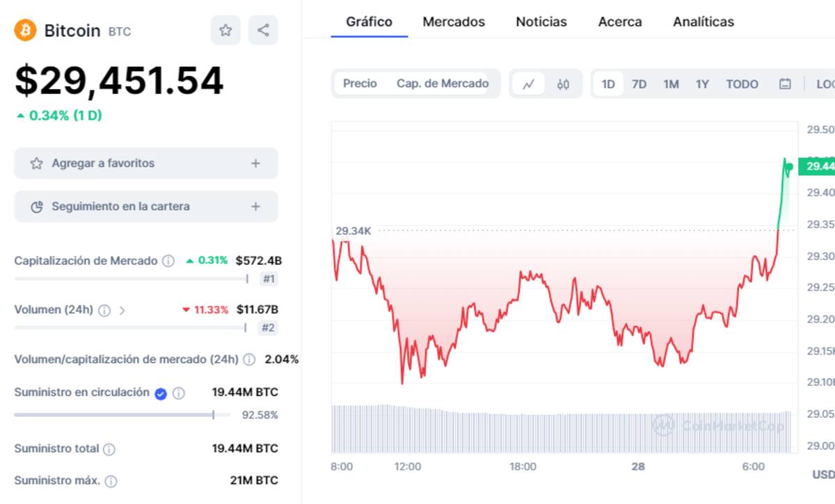The height and width of the screenshot is (504, 835).
Task: Click info icon beside Suministro máx.
Action: 111,481
